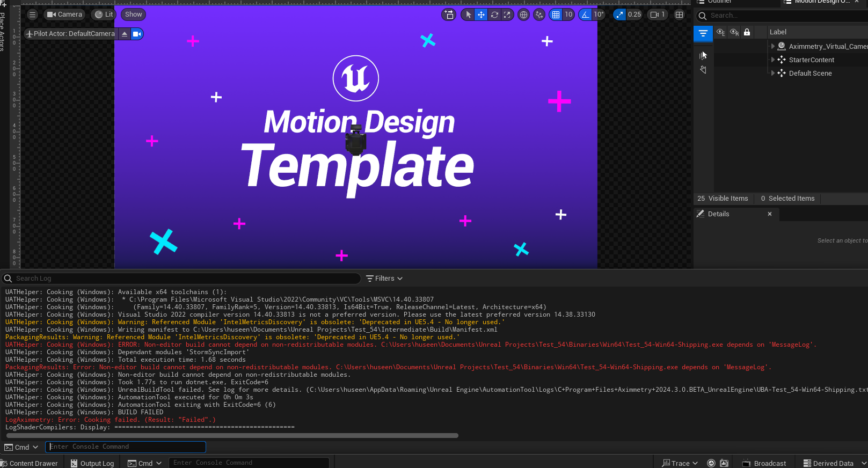Viewport: 868px width, 468px height.
Task: Open the Show flags menu
Action: [x=133, y=14]
